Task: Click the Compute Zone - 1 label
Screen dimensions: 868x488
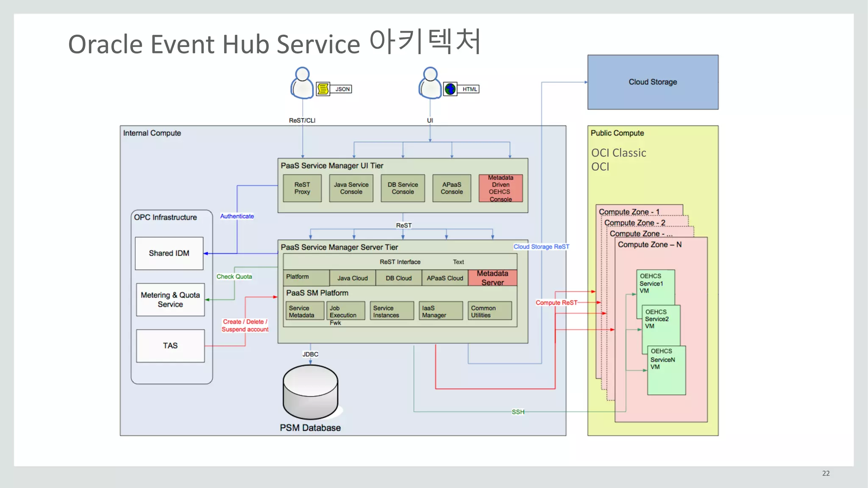Action: 629,211
